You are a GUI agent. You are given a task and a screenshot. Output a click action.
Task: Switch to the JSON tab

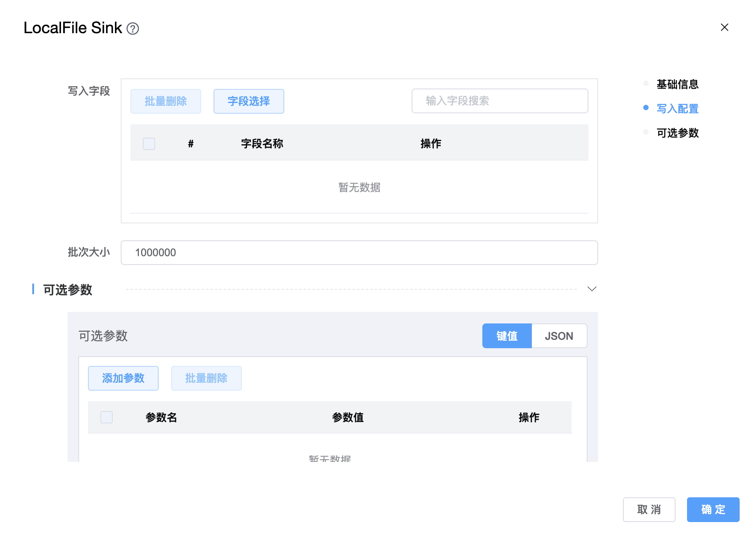coord(559,336)
